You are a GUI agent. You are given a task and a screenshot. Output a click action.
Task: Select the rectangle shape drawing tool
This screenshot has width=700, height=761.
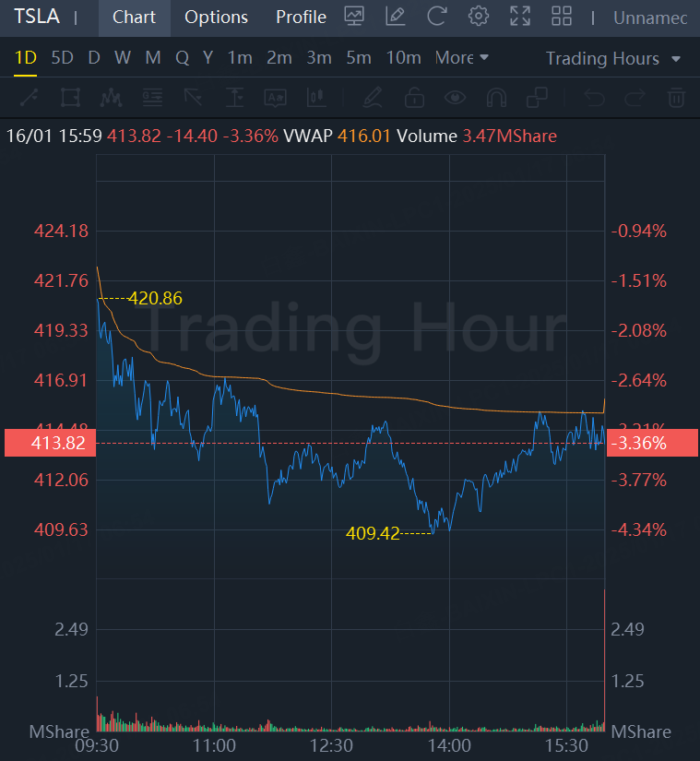pyautogui.click(x=70, y=98)
